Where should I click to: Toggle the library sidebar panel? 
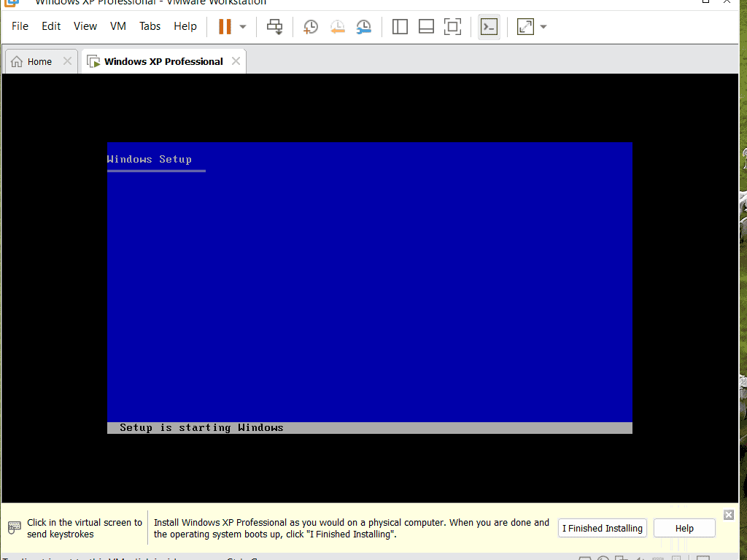(400, 27)
